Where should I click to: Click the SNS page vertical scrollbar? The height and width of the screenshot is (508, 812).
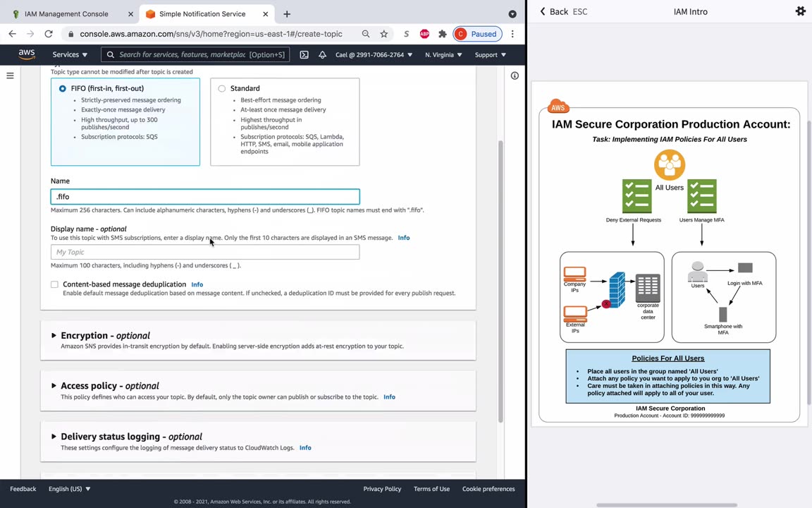pos(500,281)
